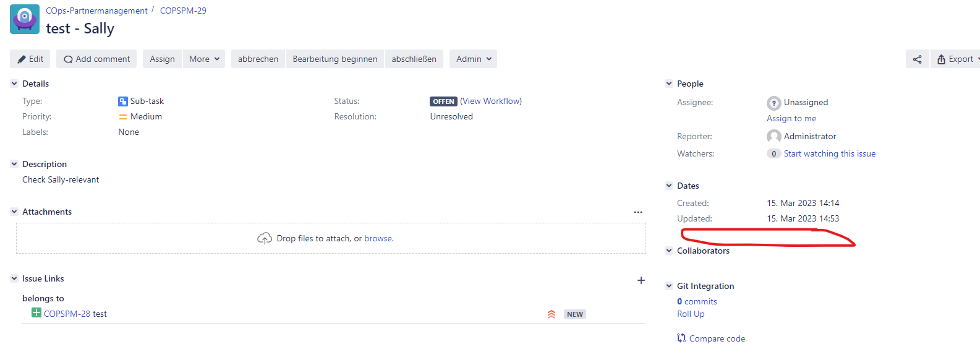This screenshot has width=980, height=357.
Task: Click browse link in attachments drop zone
Action: coord(378,239)
